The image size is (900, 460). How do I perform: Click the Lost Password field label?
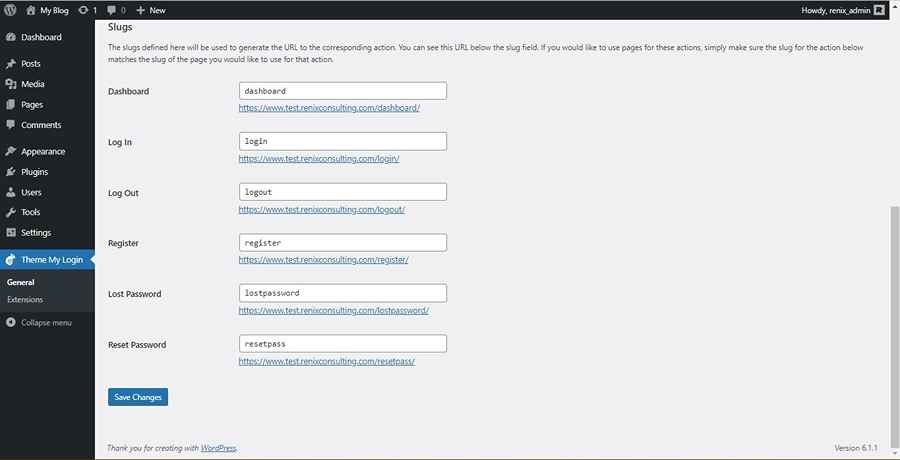[134, 294]
